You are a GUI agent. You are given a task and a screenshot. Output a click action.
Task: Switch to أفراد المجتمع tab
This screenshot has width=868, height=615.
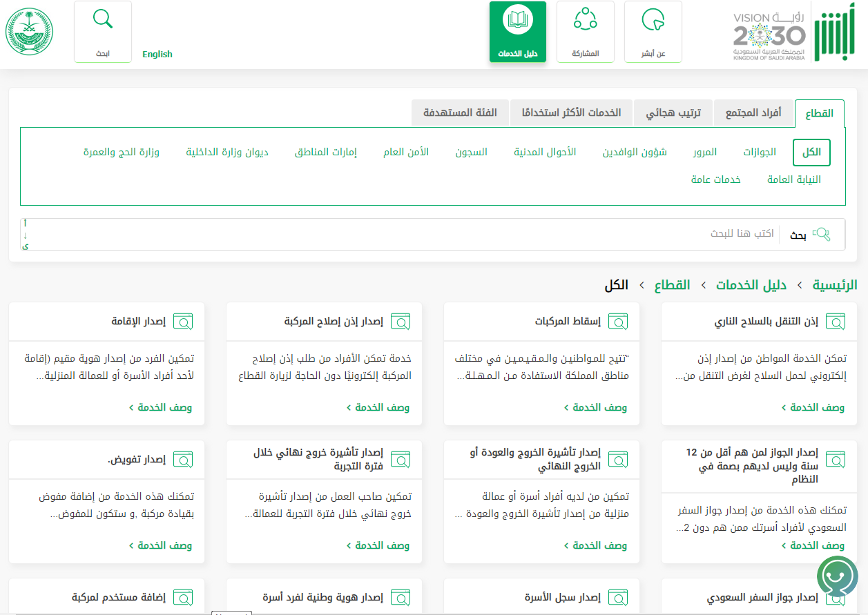point(753,113)
